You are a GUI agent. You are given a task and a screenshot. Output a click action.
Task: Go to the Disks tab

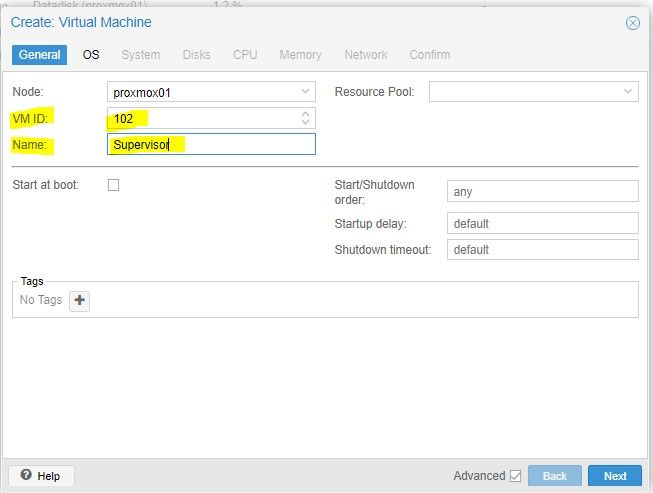(196, 55)
